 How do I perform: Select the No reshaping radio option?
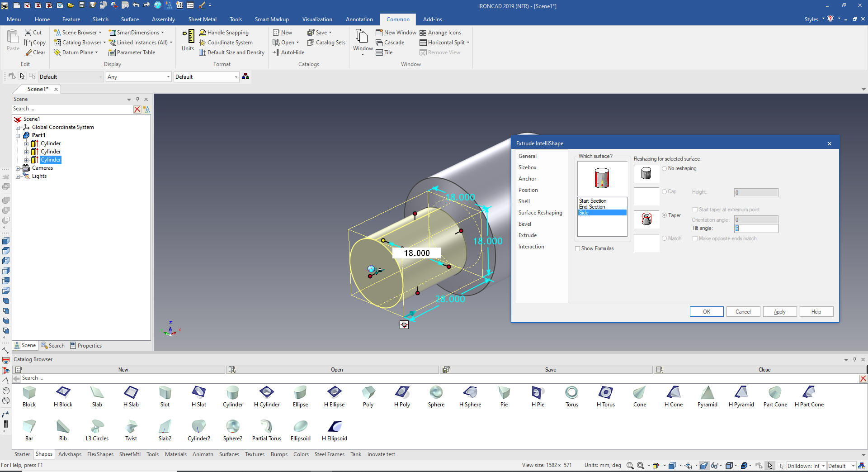665,168
